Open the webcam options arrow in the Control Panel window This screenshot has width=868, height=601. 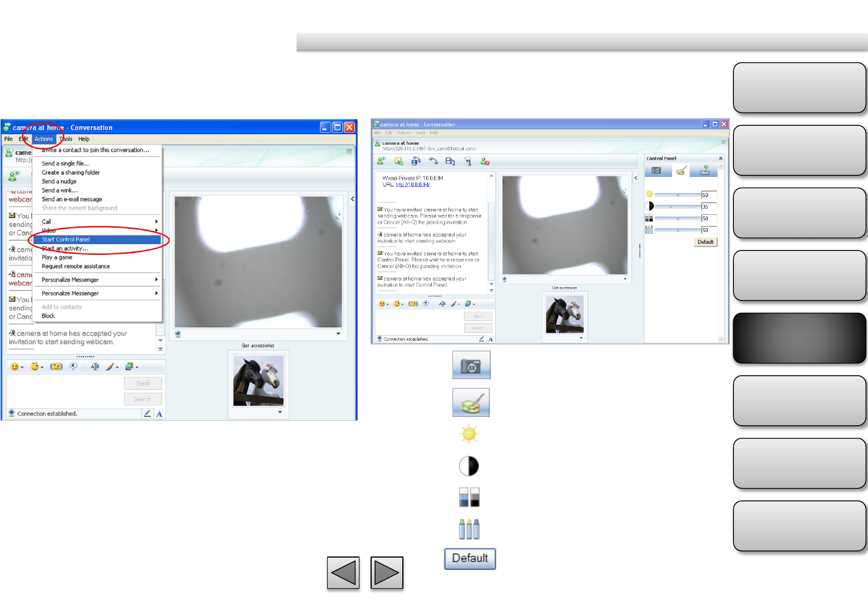pyautogui.click(x=625, y=279)
